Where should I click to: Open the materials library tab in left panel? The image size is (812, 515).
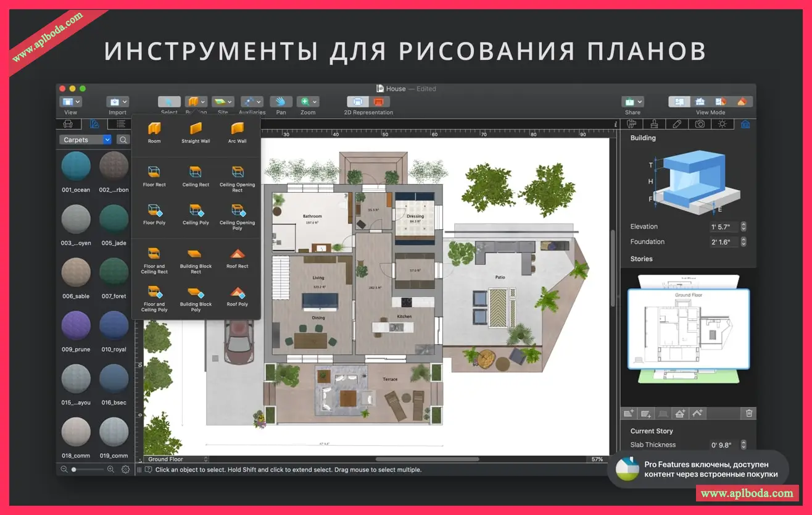point(94,124)
